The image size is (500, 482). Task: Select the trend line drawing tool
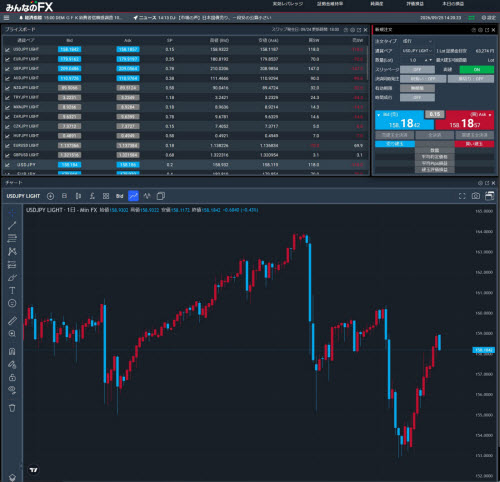coord(12,225)
